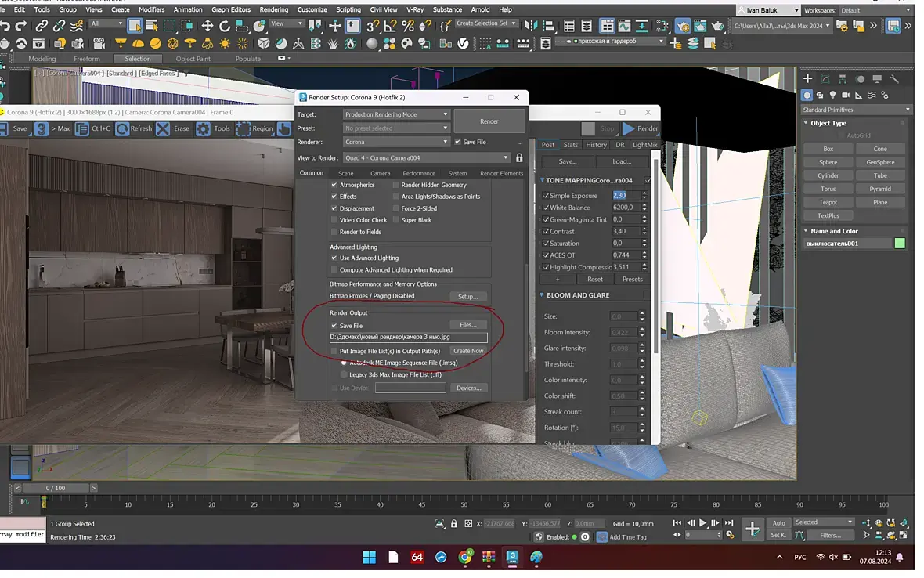This screenshot has width=924, height=578.
Task: Toggle Save File checkbox under Render Output
Action: coord(334,326)
